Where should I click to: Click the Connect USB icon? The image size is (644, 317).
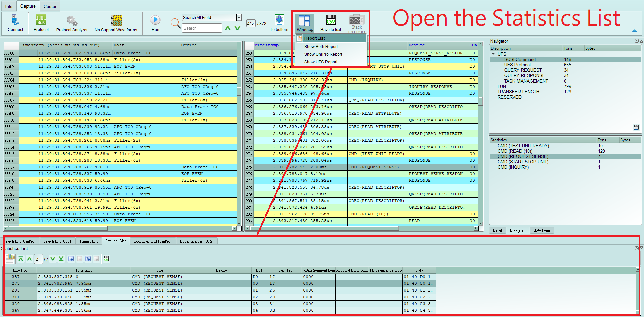tap(15, 20)
